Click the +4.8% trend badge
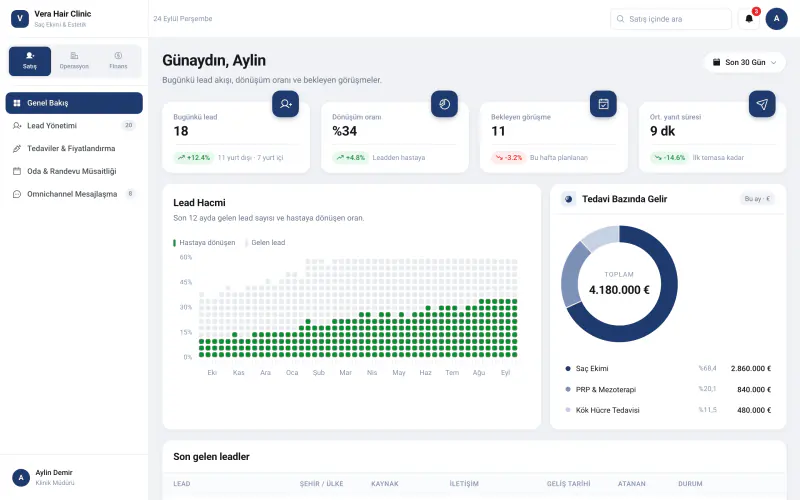 coord(351,158)
